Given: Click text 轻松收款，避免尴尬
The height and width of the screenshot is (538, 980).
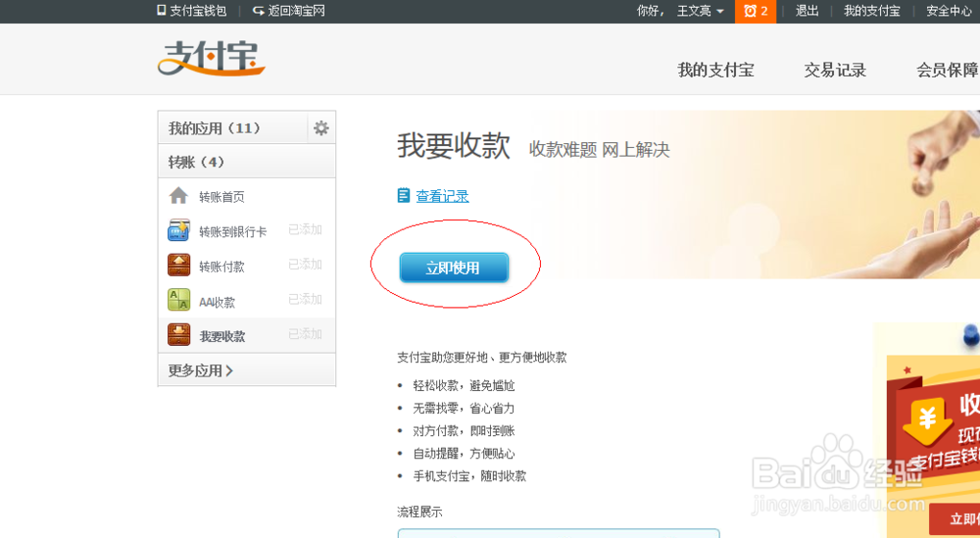Looking at the screenshot, I should coord(464,385).
